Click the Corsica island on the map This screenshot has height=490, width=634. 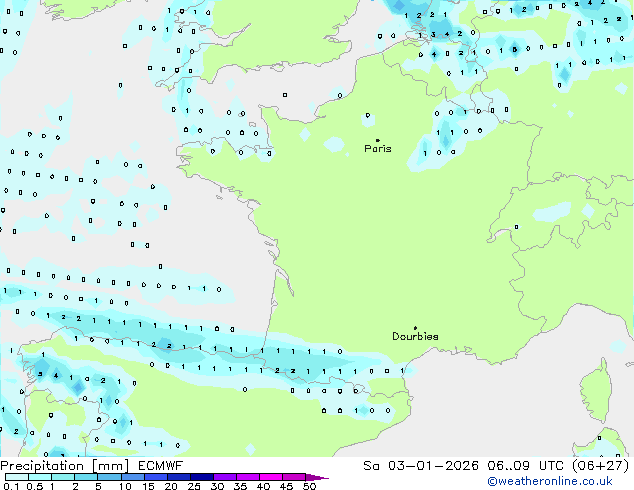click(597, 391)
